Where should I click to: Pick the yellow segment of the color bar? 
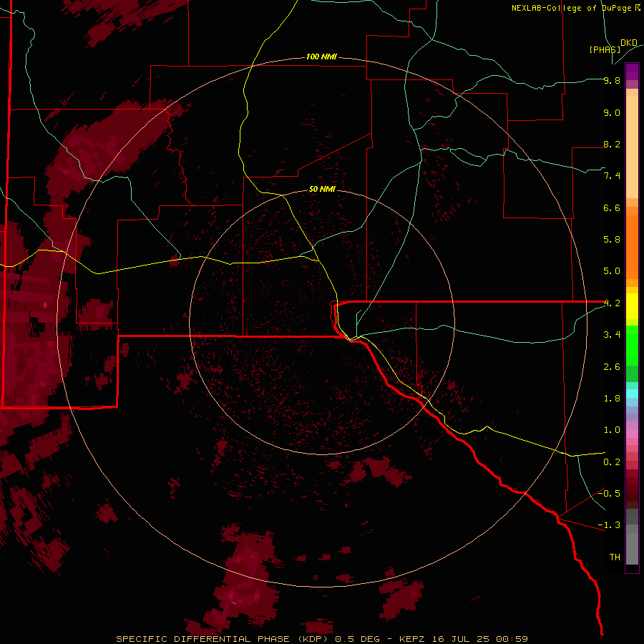coord(632,306)
